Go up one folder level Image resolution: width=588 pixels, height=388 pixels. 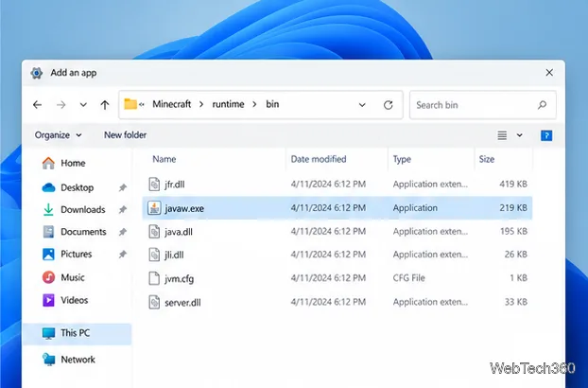(x=105, y=105)
